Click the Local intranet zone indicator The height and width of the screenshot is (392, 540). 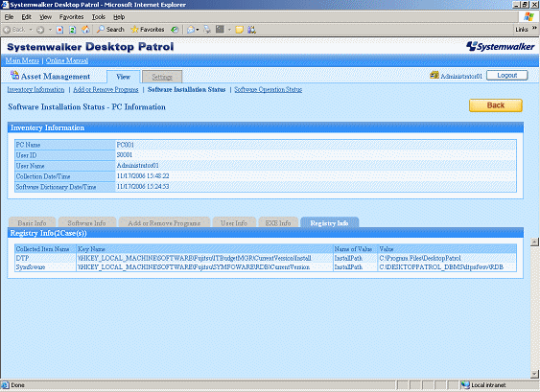pyautogui.click(x=483, y=385)
